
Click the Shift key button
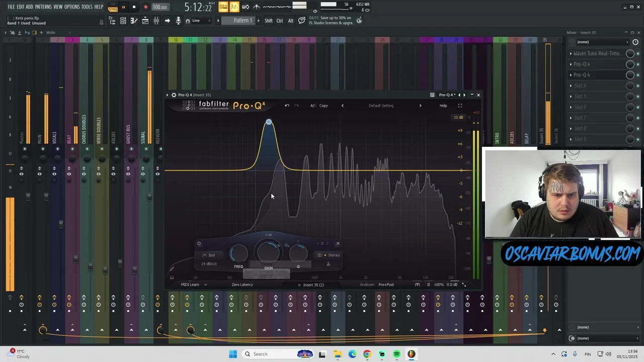[x=269, y=21]
